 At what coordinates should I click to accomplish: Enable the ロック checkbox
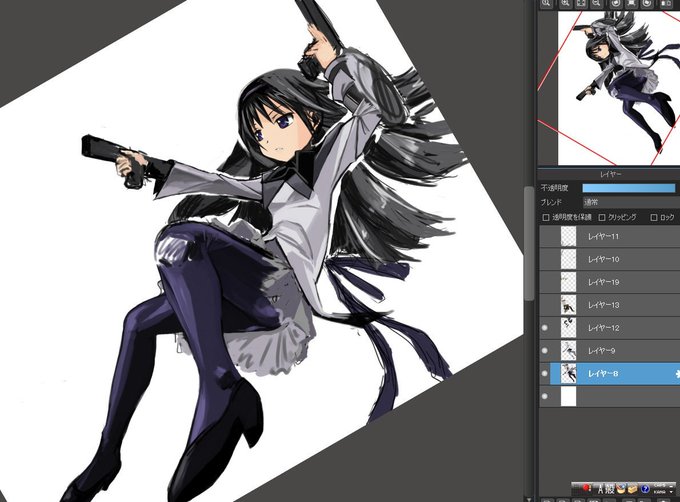(654, 217)
